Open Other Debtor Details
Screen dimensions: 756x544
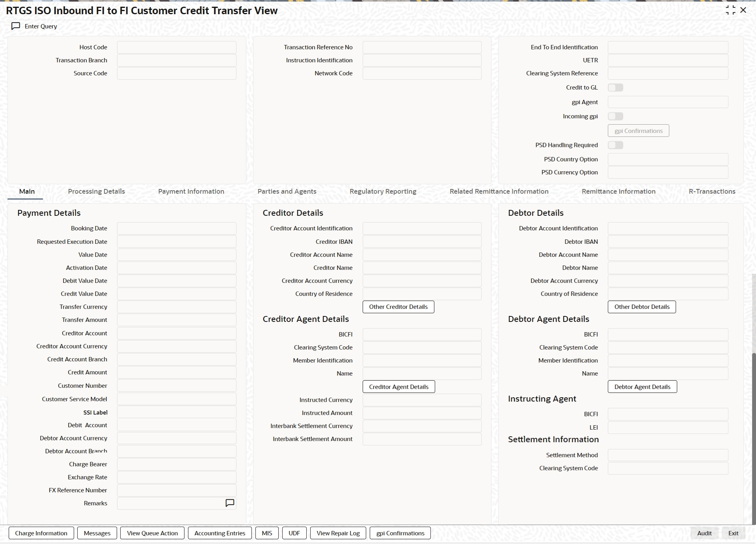click(642, 307)
